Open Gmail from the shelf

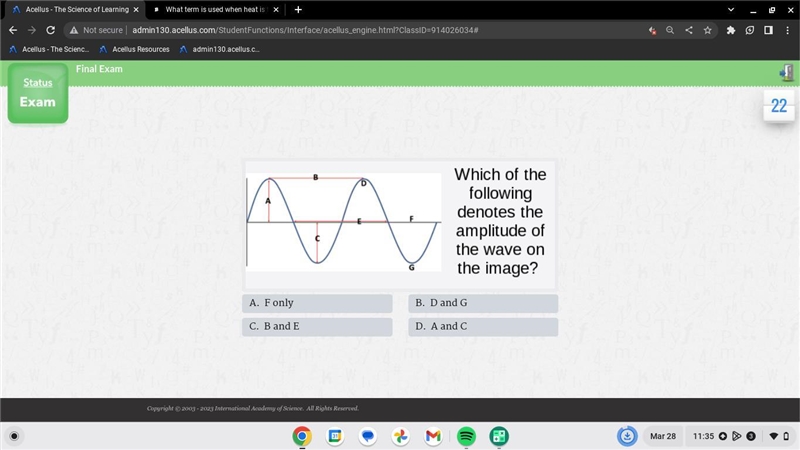tap(433, 436)
